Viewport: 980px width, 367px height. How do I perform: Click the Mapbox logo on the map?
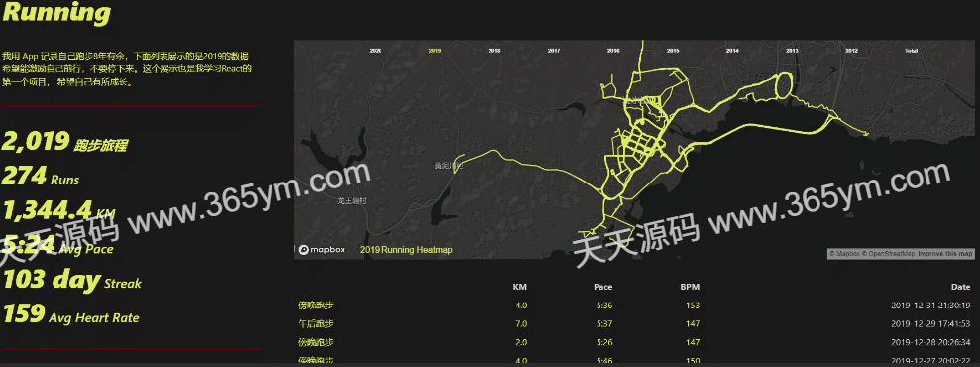(x=321, y=249)
